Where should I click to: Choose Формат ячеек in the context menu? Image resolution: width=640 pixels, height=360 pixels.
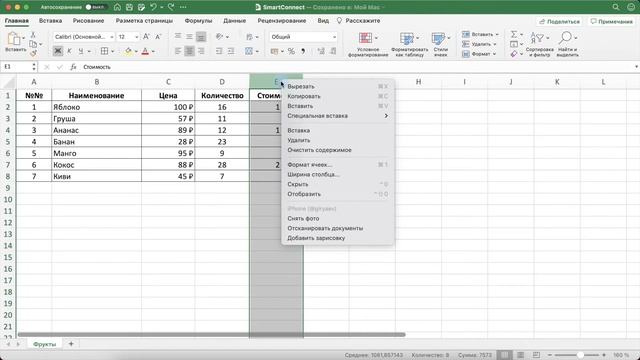click(309, 165)
